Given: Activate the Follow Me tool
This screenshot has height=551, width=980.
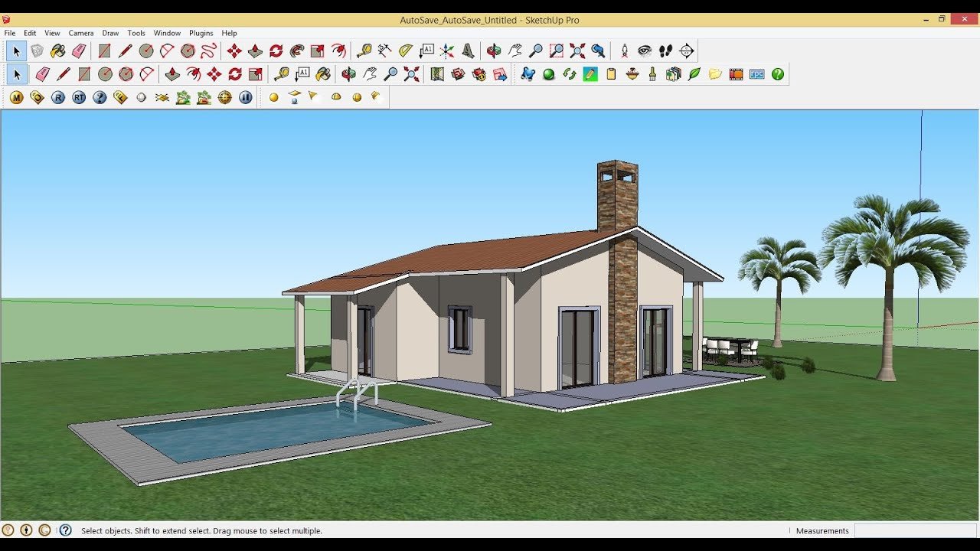Looking at the screenshot, I should coord(297,51).
